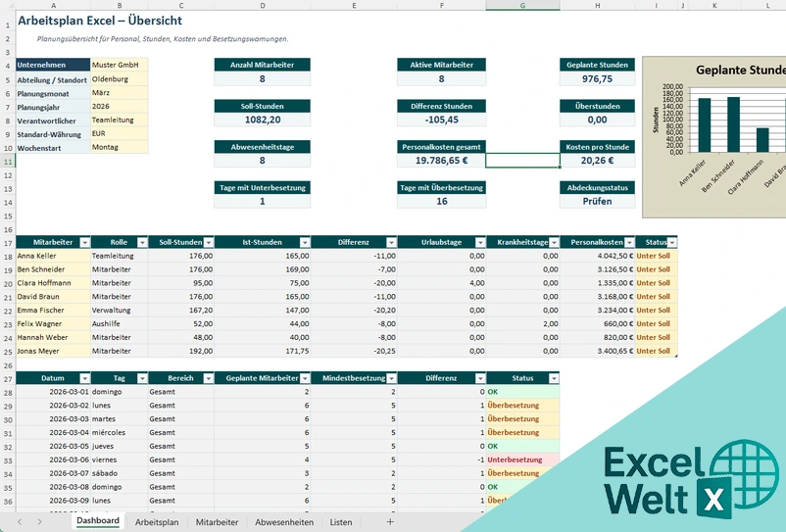
Task: Select the Jonas Meyer employee cell
Action: click(x=53, y=351)
